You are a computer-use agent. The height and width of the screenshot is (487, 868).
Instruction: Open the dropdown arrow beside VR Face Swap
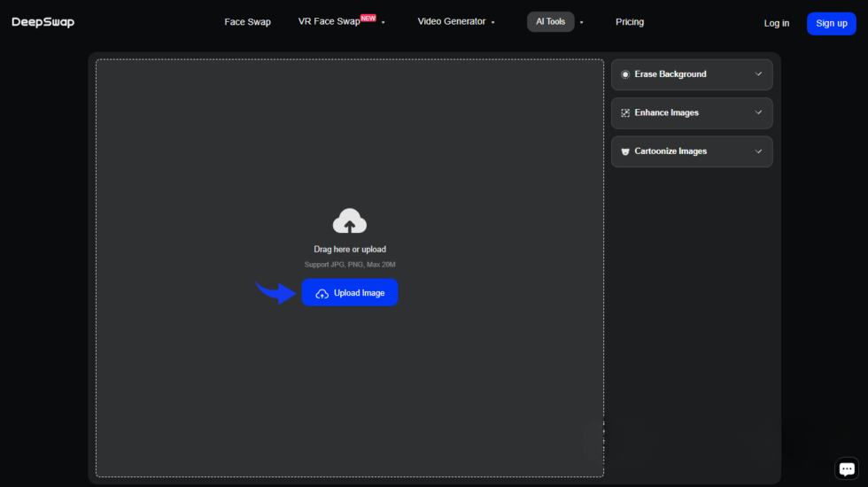coord(384,23)
